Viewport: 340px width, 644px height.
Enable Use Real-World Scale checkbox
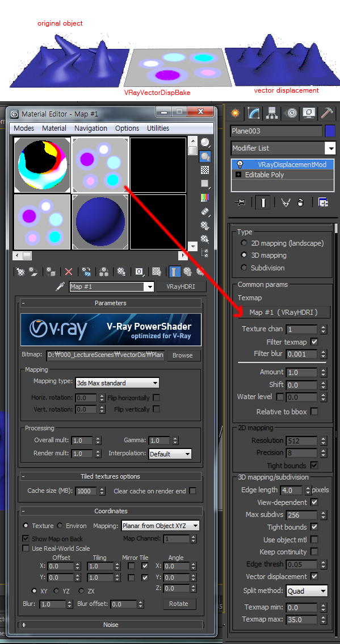click(x=26, y=549)
